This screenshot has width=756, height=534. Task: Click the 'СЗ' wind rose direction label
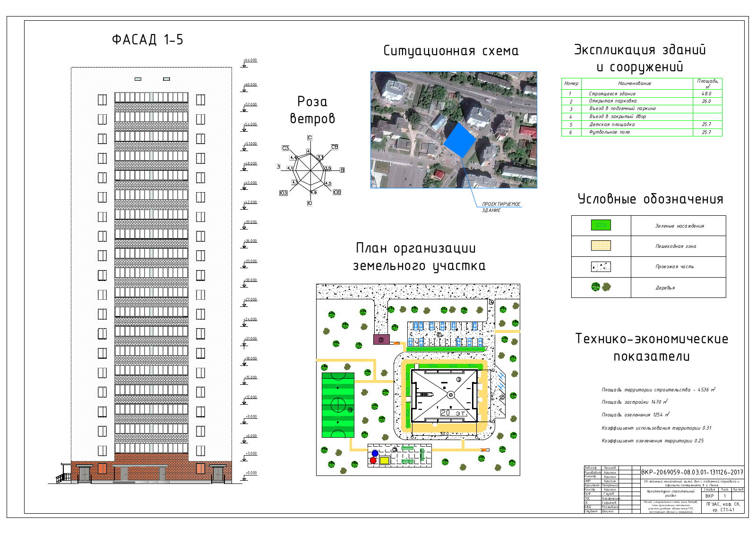pyautogui.click(x=285, y=148)
